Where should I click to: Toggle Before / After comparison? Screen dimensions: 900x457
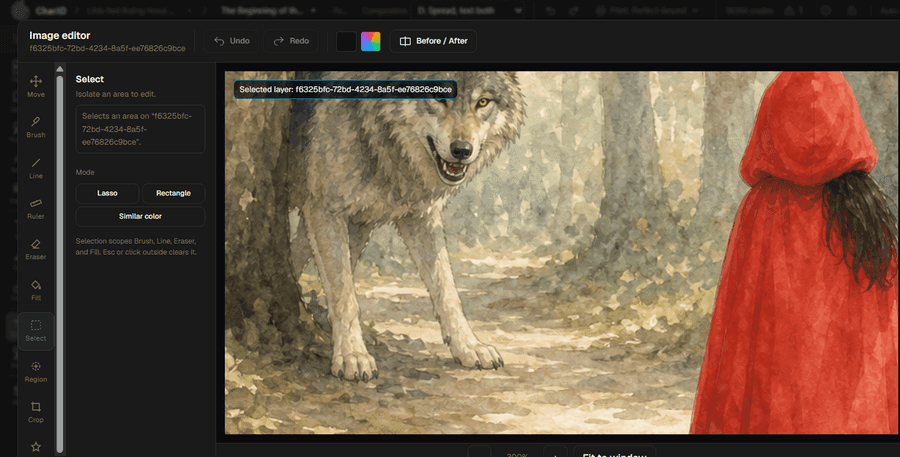coord(433,41)
